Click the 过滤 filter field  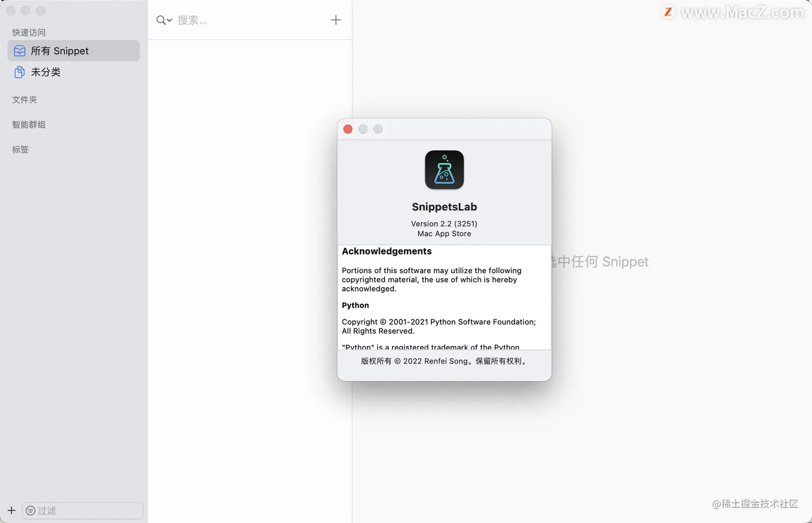(x=83, y=510)
